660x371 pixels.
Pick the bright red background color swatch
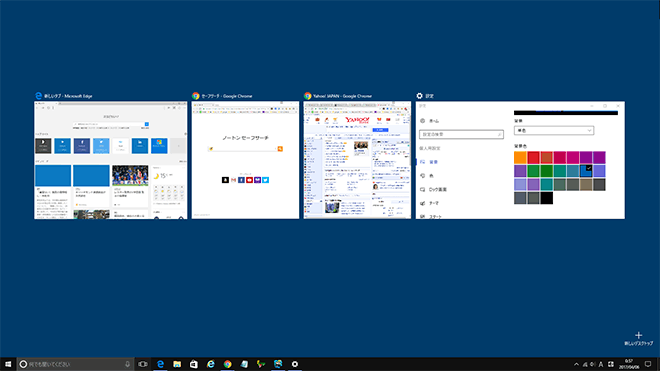tap(533, 157)
